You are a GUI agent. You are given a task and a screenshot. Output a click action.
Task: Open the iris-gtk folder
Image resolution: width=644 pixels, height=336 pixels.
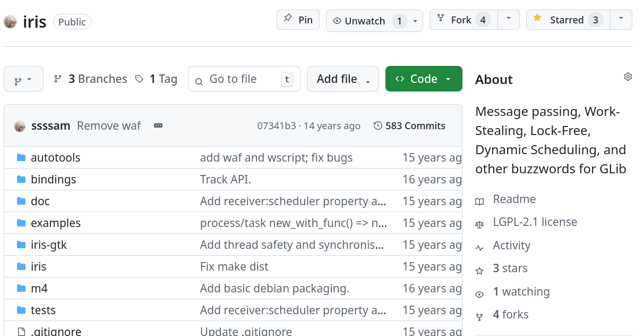(48, 245)
